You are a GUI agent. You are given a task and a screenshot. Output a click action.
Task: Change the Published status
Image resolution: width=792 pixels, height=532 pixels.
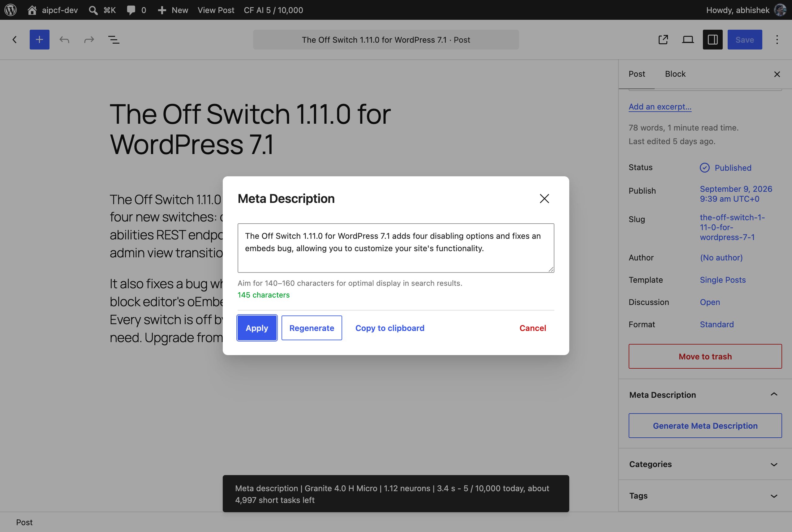[x=725, y=168]
